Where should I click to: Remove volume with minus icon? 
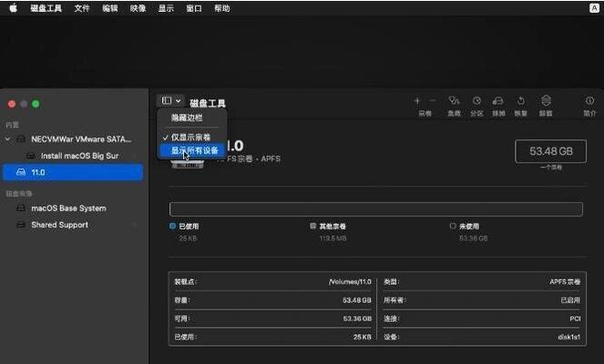(433, 101)
